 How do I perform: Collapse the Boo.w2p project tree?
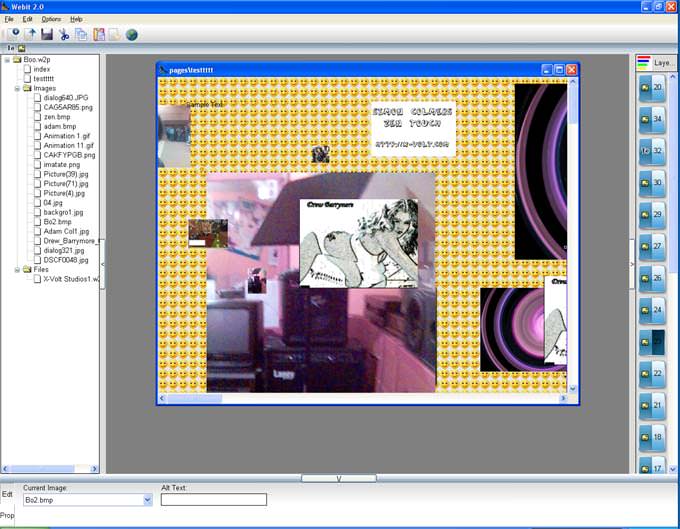point(7,60)
